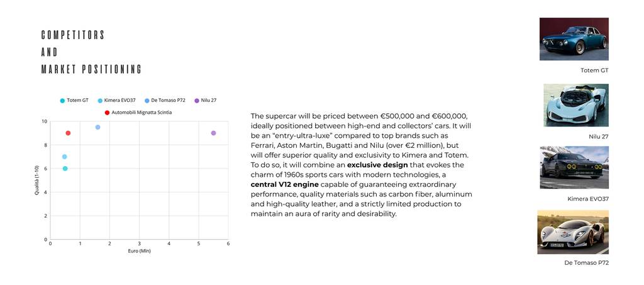Click the Kimera EVO37 legend color dot
644x285 pixels.
(x=100, y=101)
